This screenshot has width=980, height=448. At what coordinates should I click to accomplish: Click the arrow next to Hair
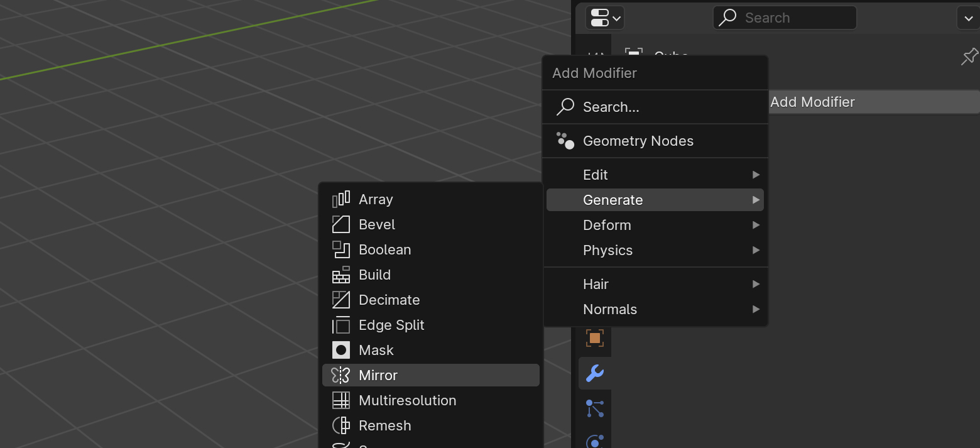click(x=756, y=284)
